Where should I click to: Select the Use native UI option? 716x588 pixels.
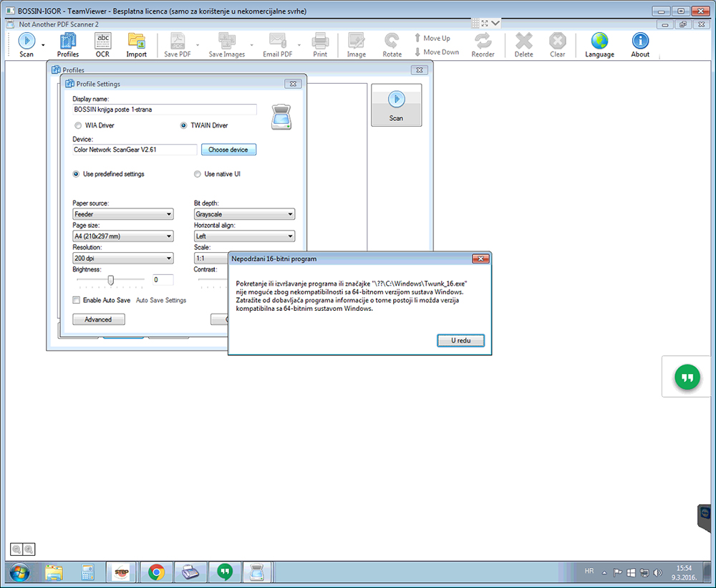198,174
